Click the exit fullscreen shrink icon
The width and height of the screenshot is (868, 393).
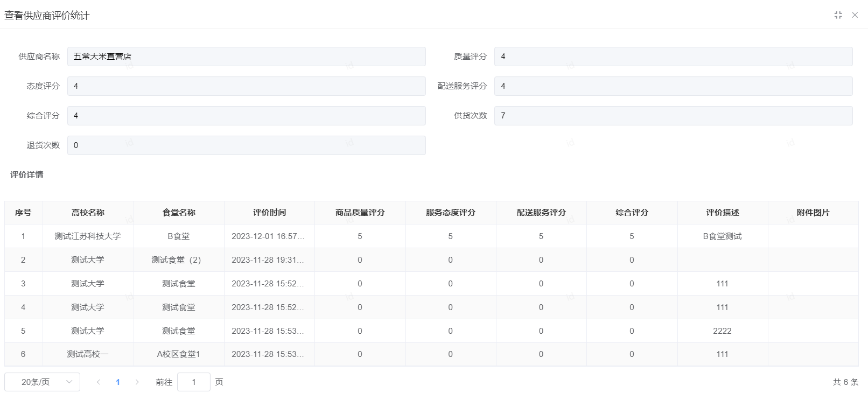click(x=838, y=15)
